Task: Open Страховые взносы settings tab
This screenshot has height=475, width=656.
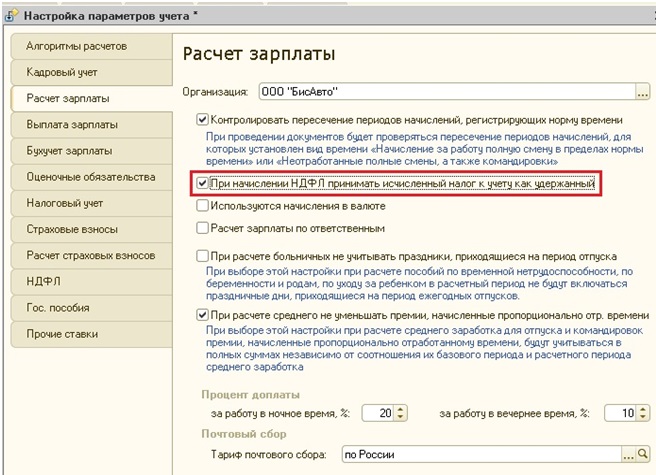Action: 91,229
